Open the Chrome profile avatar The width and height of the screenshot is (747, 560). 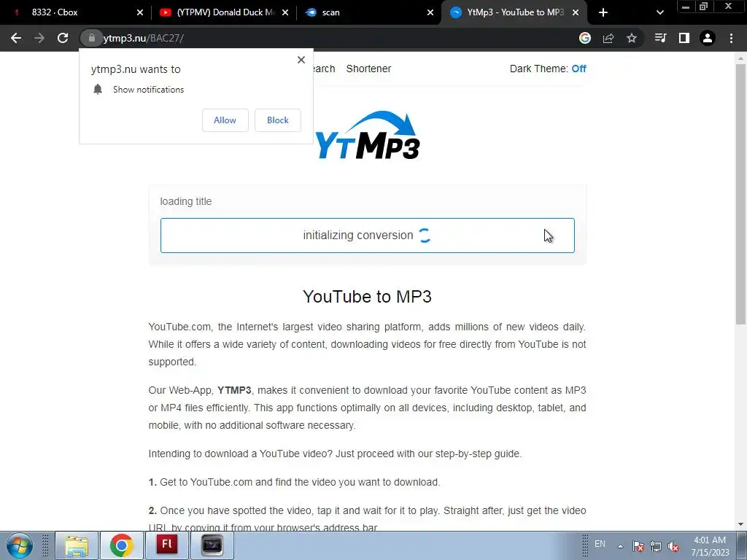pyautogui.click(x=708, y=38)
